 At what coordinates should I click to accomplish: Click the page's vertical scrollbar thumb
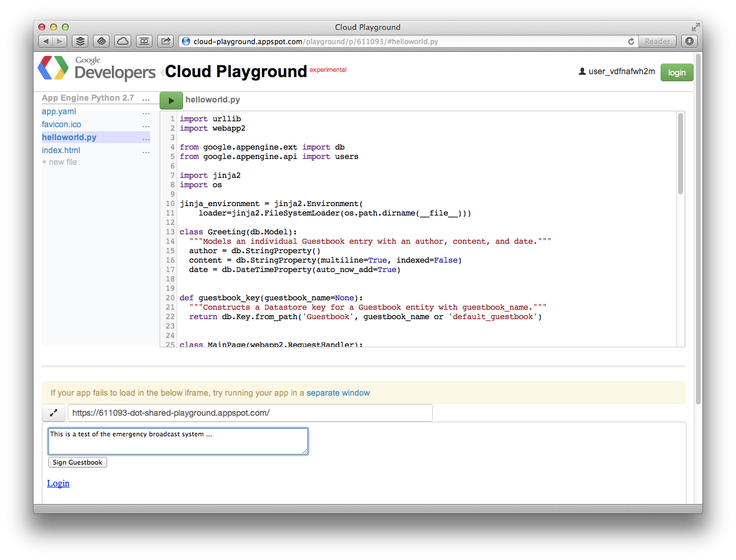[698, 228]
